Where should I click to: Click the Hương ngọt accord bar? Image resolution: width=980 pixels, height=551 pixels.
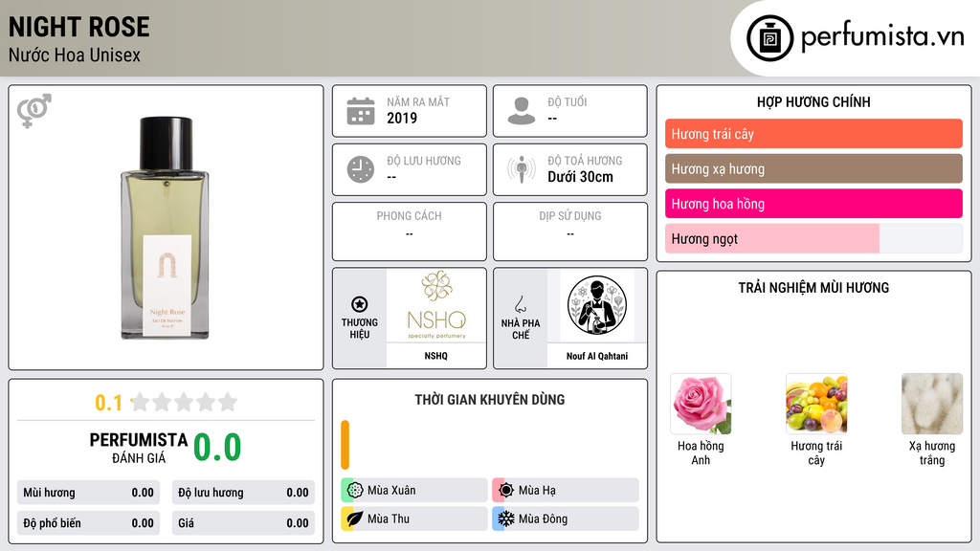pos(813,238)
